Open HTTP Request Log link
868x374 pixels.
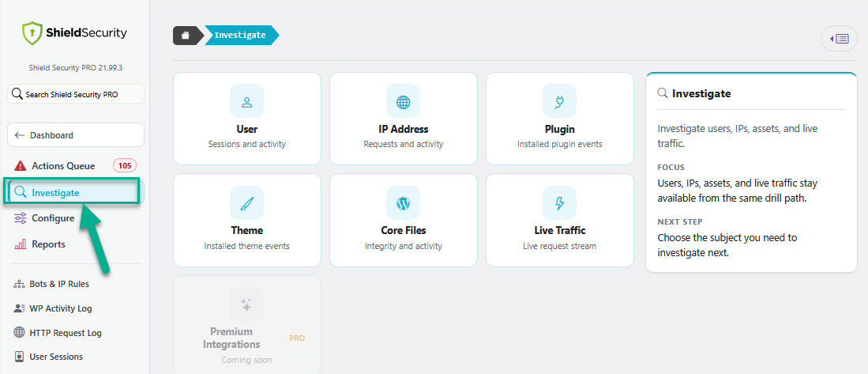click(x=66, y=333)
